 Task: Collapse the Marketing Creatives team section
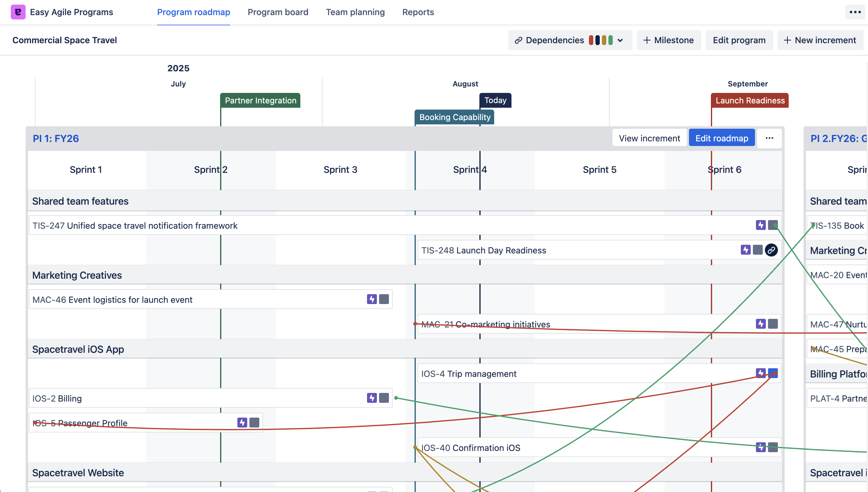coord(77,275)
